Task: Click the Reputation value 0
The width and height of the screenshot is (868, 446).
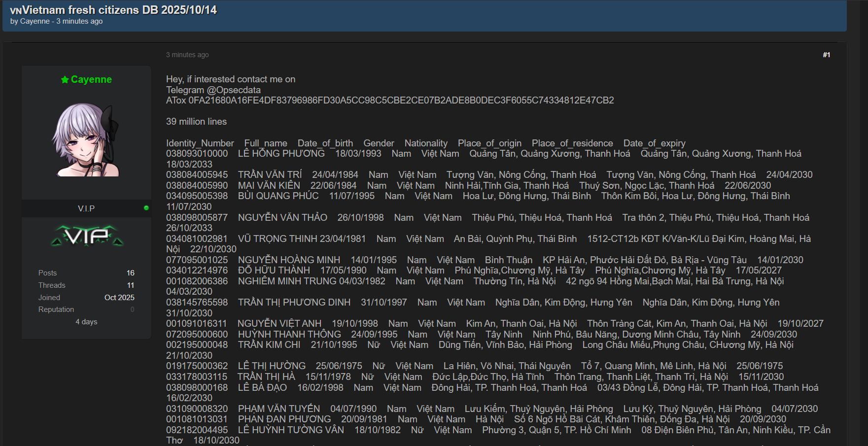Action: (x=132, y=309)
